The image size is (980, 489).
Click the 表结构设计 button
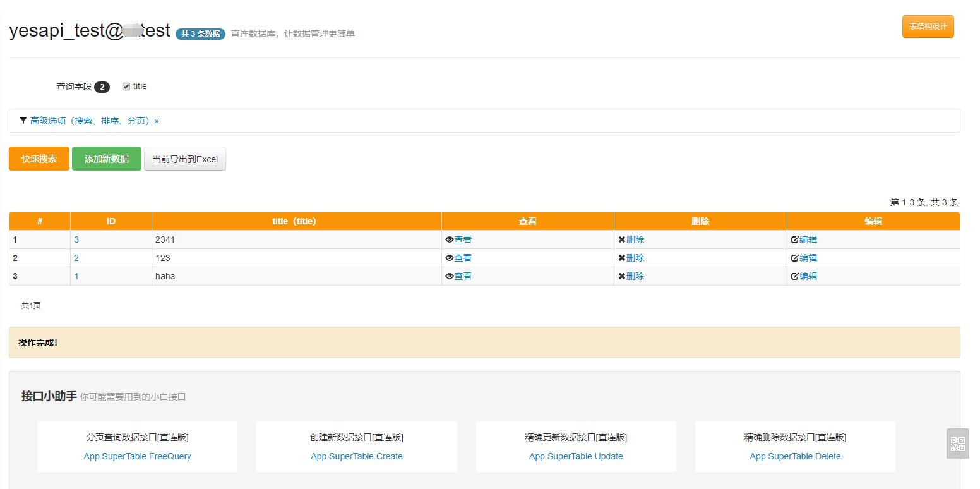[x=928, y=27]
